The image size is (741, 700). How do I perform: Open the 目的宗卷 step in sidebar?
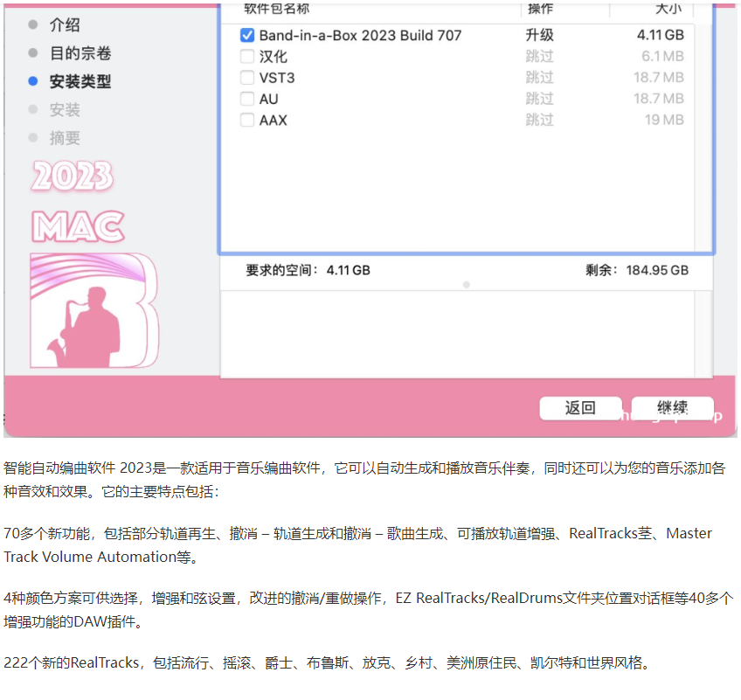(80, 53)
